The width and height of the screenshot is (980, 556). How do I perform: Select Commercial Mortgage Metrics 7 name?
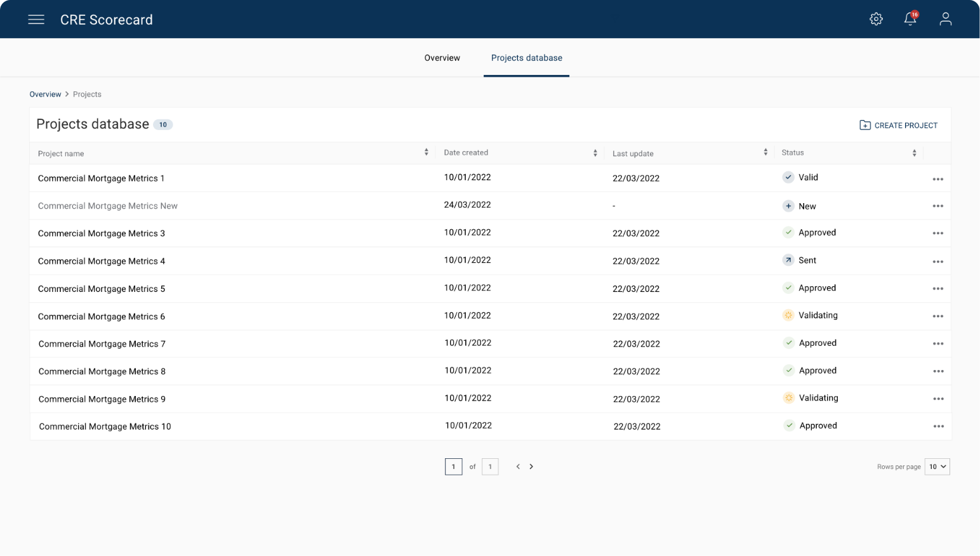coord(102,344)
